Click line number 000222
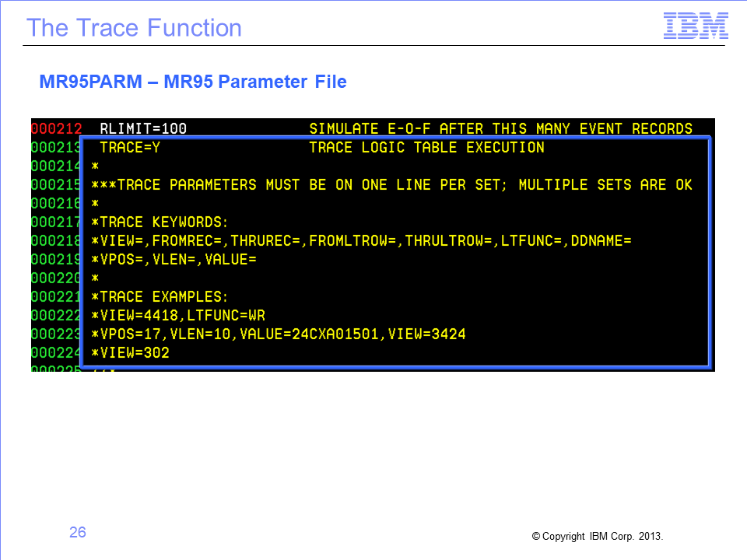747x560 pixels. [56, 315]
